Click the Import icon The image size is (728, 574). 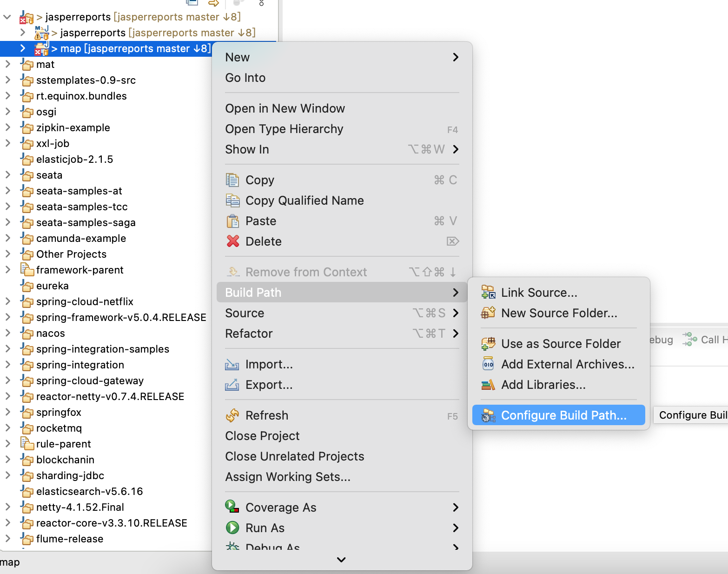[x=232, y=364]
